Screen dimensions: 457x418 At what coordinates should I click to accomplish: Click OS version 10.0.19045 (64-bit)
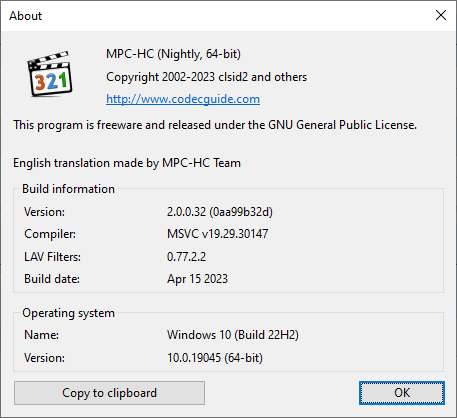[x=215, y=358]
